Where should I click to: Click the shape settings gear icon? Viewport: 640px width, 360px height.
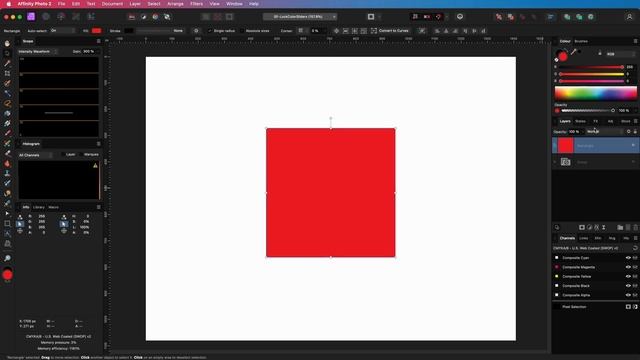pyautogui.click(x=196, y=31)
